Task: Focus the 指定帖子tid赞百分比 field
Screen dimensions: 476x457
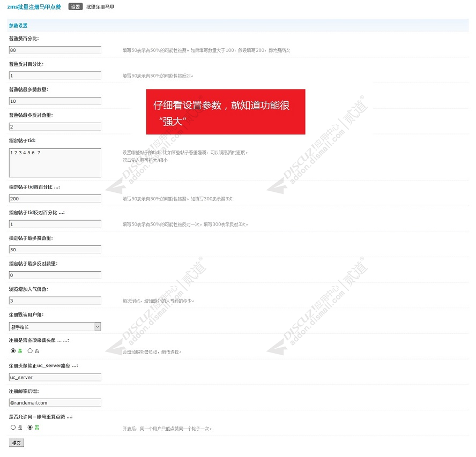Action: pyautogui.click(x=55, y=198)
